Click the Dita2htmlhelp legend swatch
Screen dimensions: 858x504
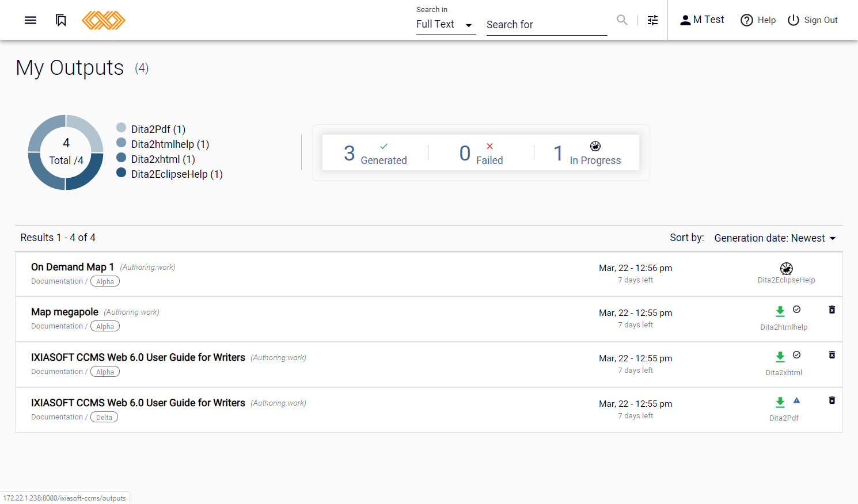pyautogui.click(x=122, y=143)
